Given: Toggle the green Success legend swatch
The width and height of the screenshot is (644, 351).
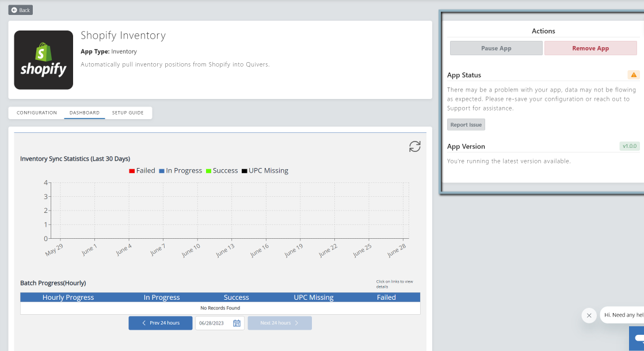Looking at the screenshot, I should tap(209, 171).
